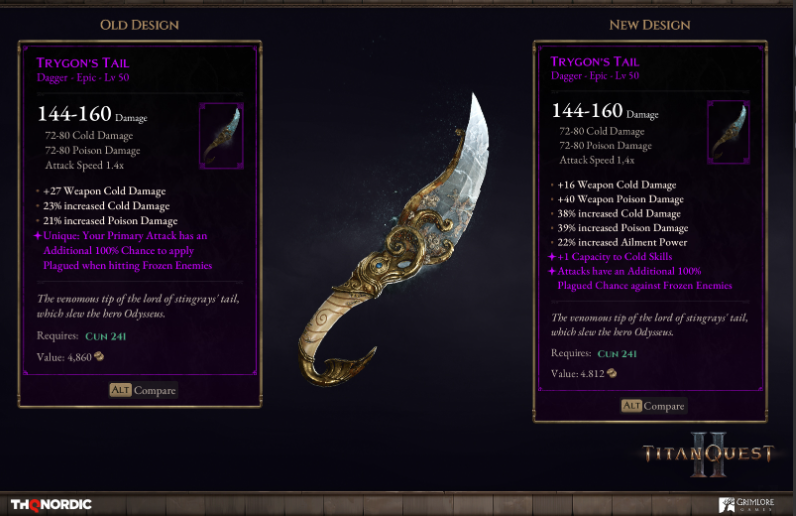
Task: Click the ALT key icon in new design
Action: pos(632,406)
